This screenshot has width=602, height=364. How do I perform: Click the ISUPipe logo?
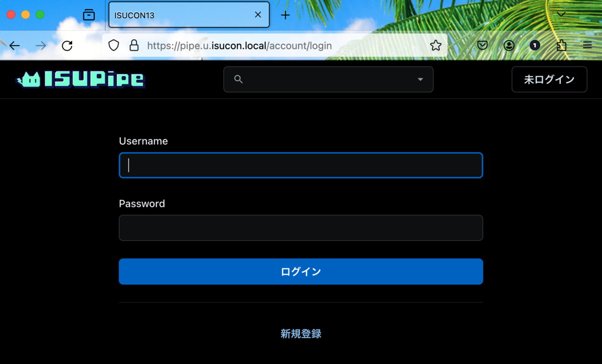pyautogui.click(x=80, y=79)
